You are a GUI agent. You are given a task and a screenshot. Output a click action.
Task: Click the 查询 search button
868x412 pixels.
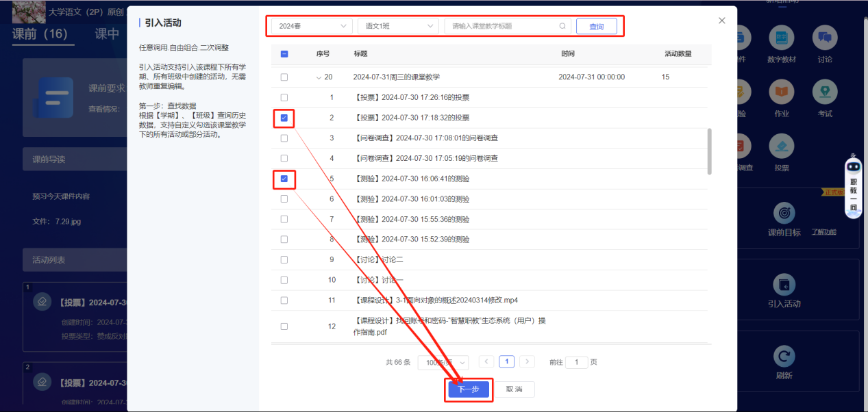tap(596, 26)
